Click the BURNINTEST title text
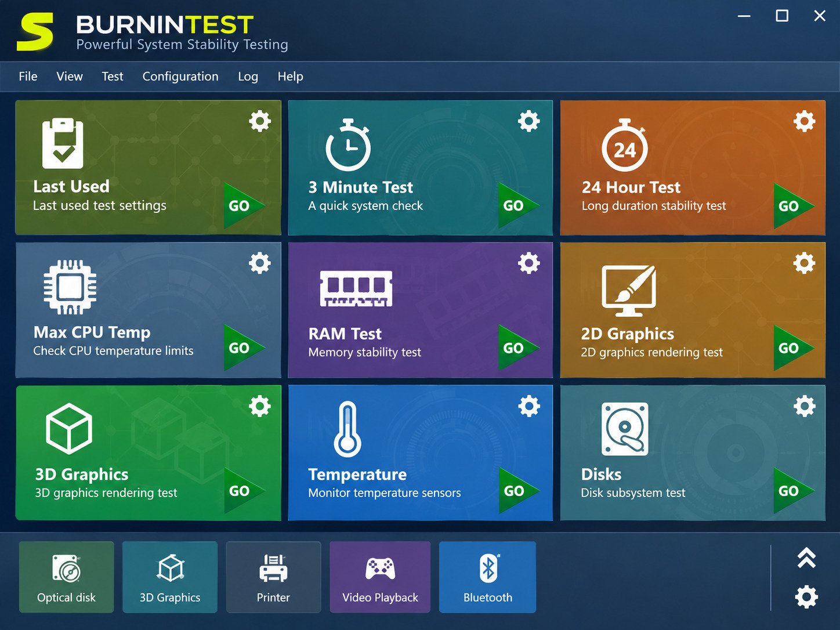This screenshot has height=630, width=840. (x=165, y=25)
